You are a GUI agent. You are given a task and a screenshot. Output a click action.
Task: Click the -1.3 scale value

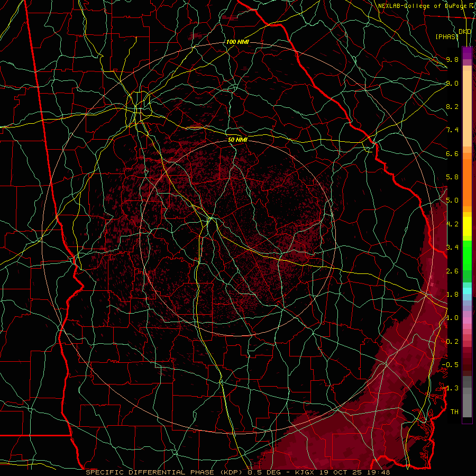[450, 388]
